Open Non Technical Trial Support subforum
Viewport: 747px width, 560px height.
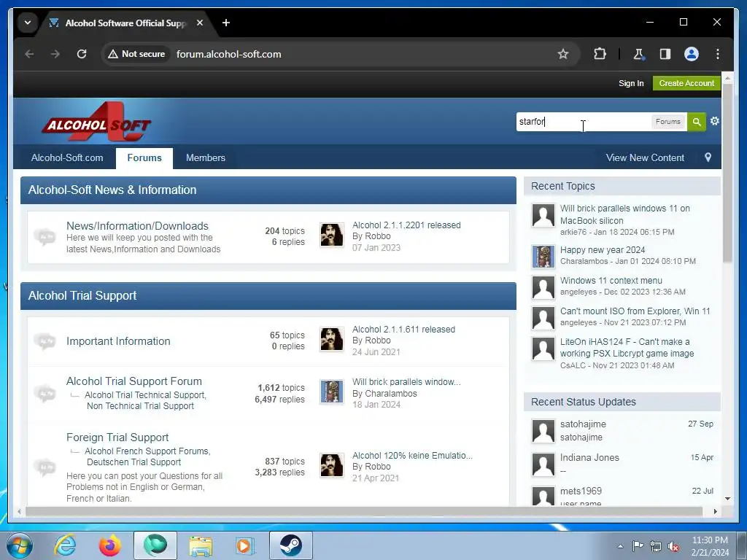coord(140,406)
